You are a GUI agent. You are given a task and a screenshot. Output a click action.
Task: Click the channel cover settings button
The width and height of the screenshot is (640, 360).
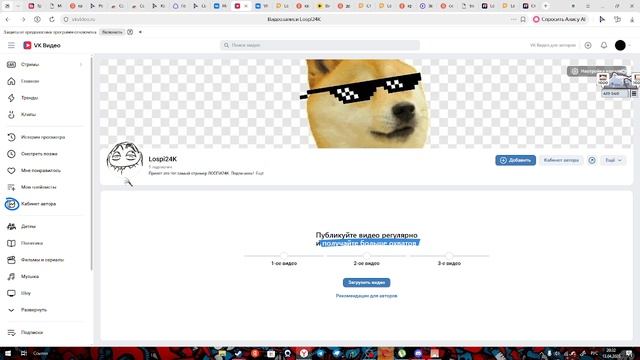click(x=596, y=71)
